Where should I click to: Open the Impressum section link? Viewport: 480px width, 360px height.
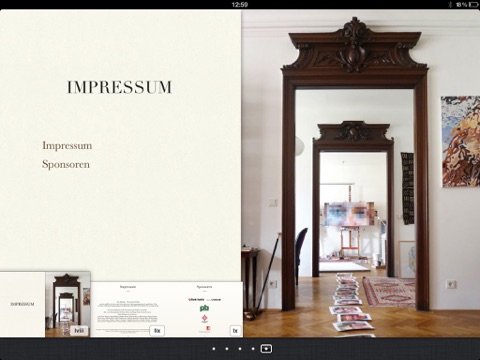67,146
